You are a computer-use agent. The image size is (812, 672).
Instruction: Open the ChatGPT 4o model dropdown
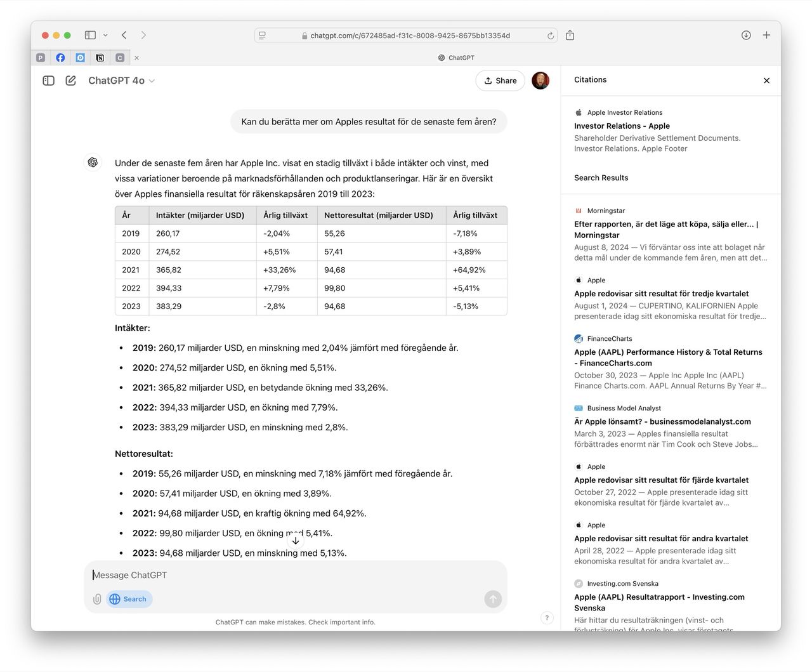[121, 81]
